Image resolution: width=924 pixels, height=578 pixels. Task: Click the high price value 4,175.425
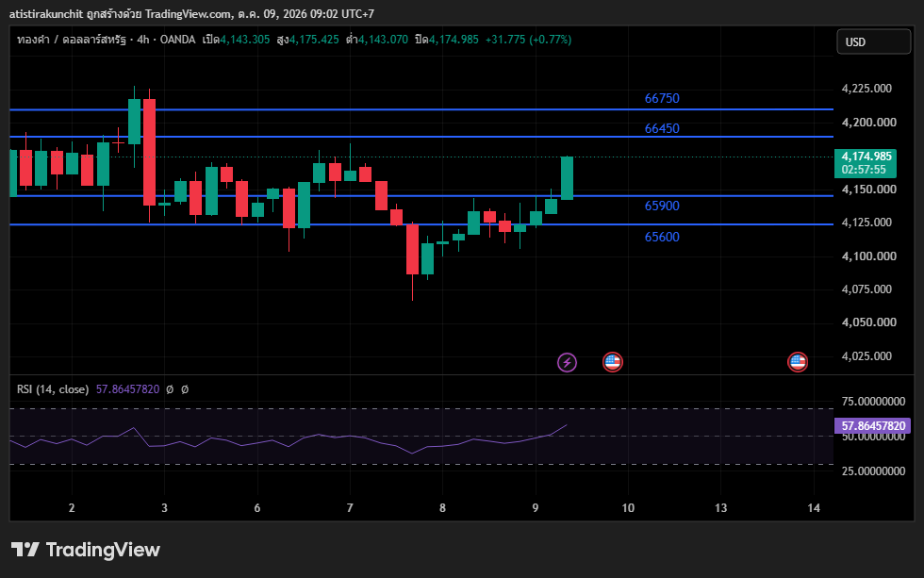click(x=314, y=40)
